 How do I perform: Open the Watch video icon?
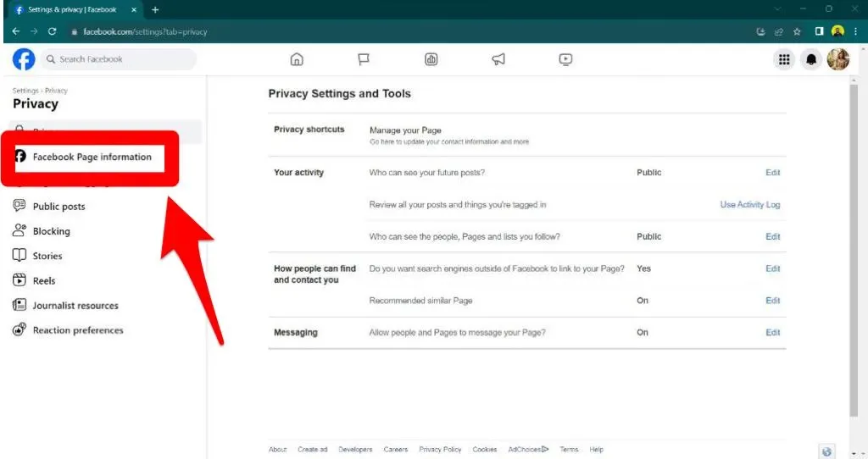pyautogui.click(x=566, y=59)
